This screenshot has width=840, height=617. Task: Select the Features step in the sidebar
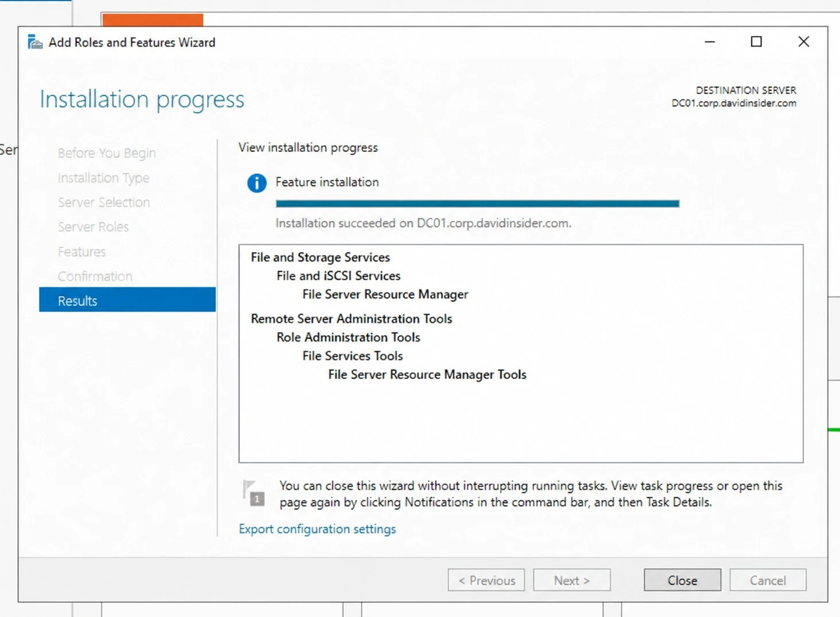point(82,251)
